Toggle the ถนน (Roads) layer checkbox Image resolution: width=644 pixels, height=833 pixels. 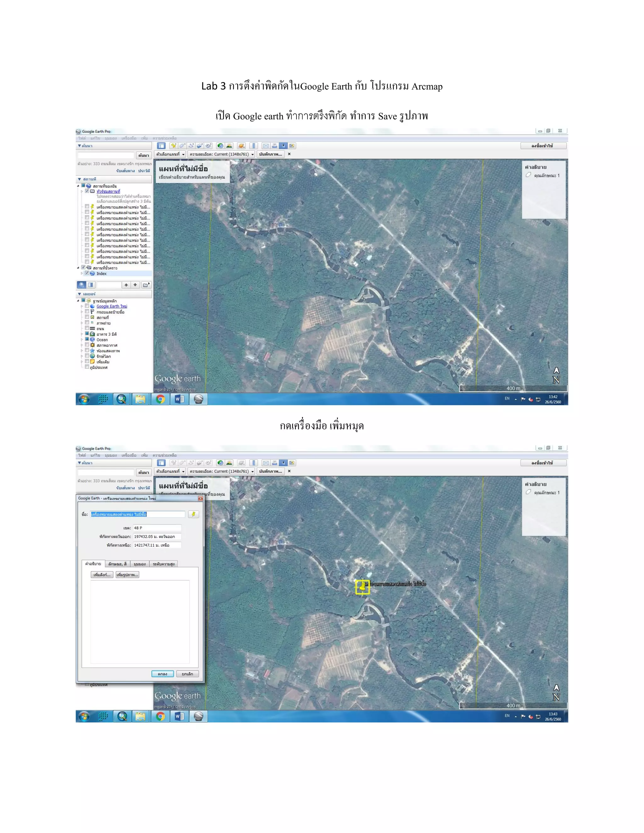[x=87, y=328]
